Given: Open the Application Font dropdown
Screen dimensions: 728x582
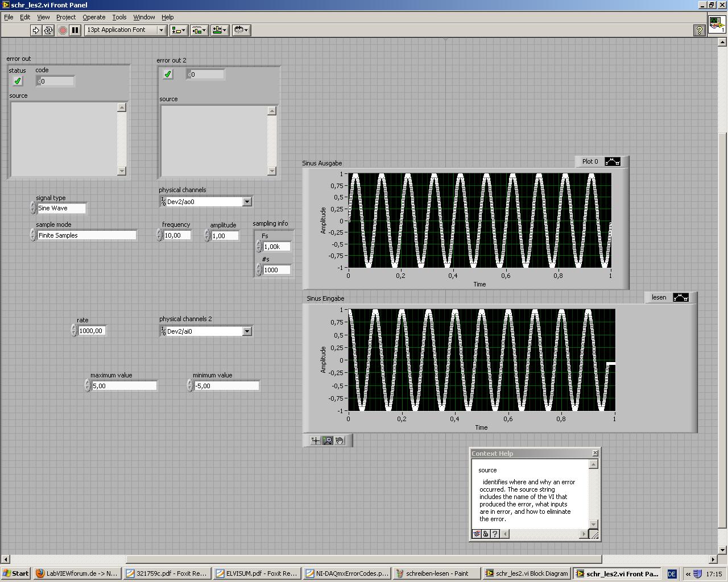Looking at the screenshot, I should 161,30.
